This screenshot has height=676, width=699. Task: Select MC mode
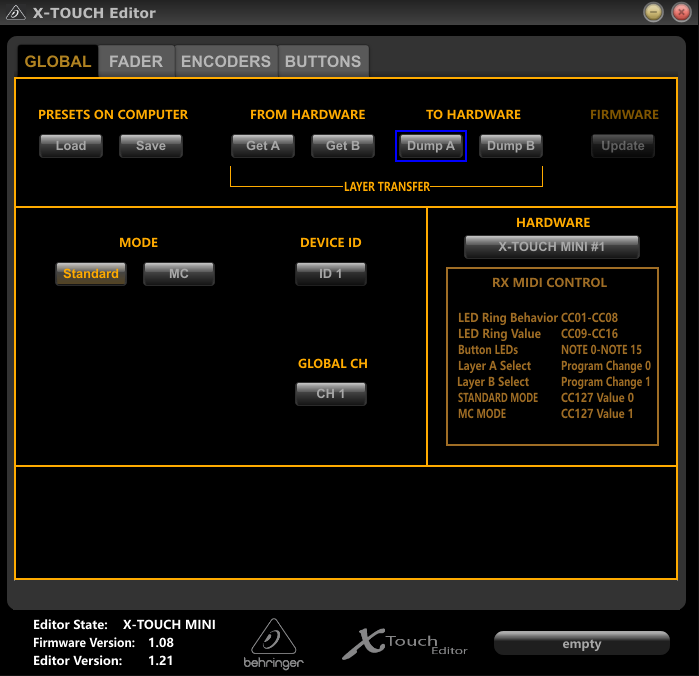tap(179, 273)
